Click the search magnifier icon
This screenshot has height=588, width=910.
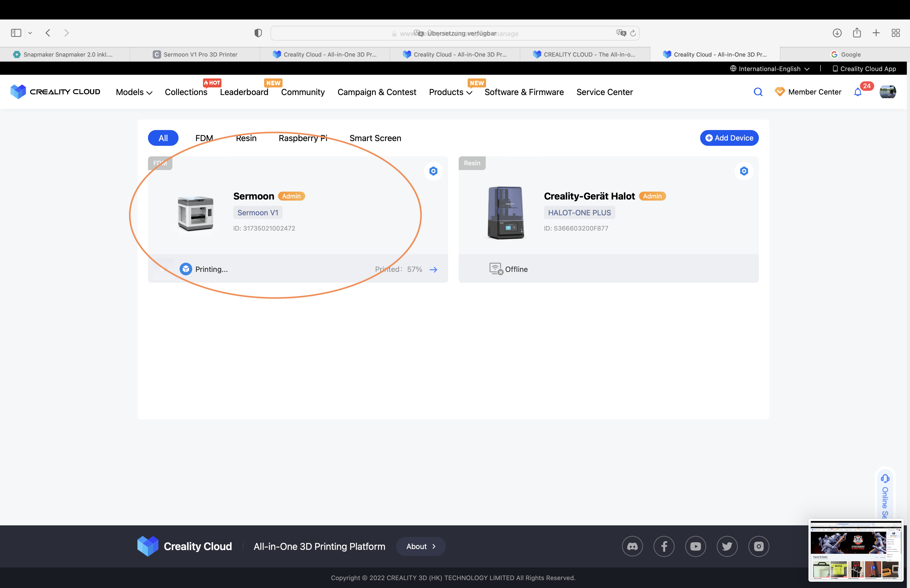(758, 92)
